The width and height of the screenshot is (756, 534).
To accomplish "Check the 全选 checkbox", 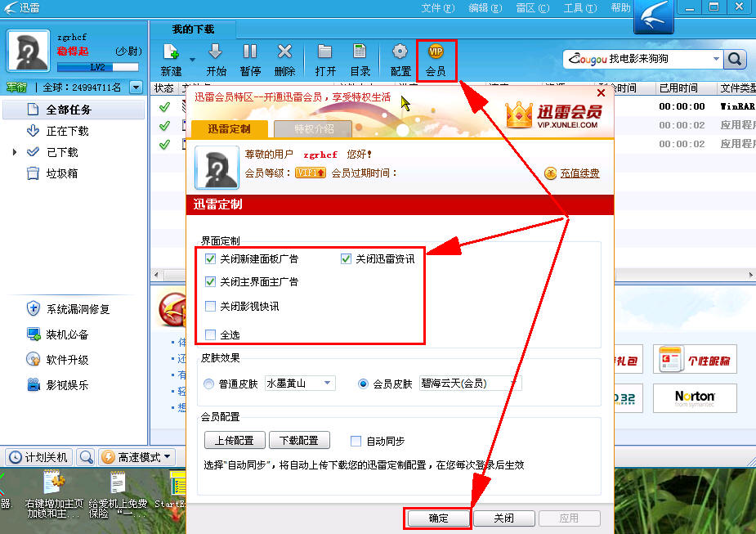I will point(210,334).
